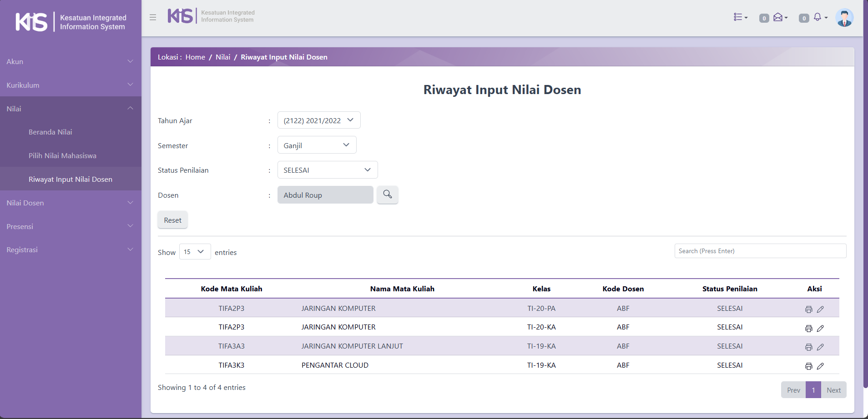Print the TI-20-PA Jaringan Komputer row
The height and width of the screenshot is (419, 868).
[x=808, y=309]
